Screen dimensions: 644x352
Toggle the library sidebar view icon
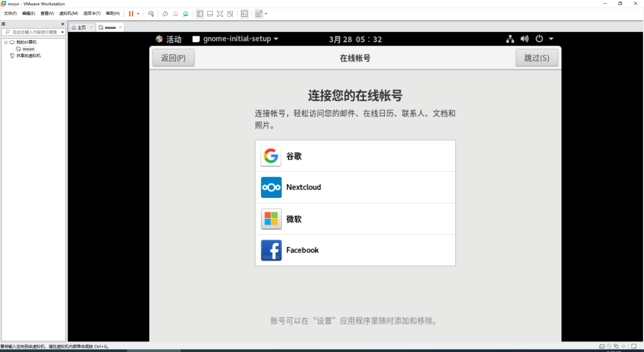pos(200,14)
